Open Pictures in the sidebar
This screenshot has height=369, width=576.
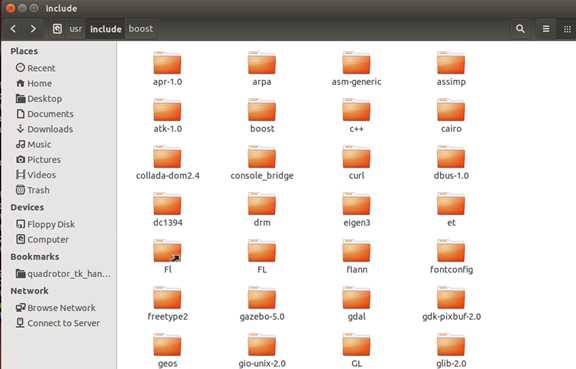click(38, 160)
